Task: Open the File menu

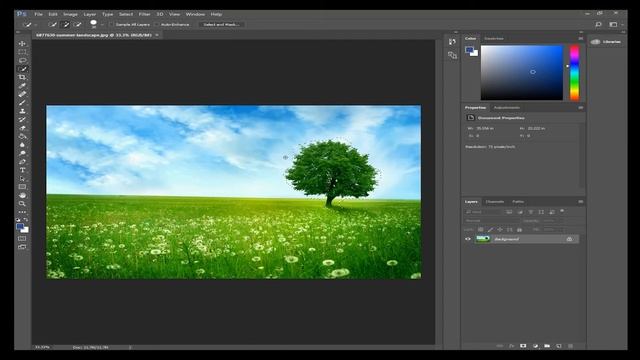Action: [x=38, y=14]
